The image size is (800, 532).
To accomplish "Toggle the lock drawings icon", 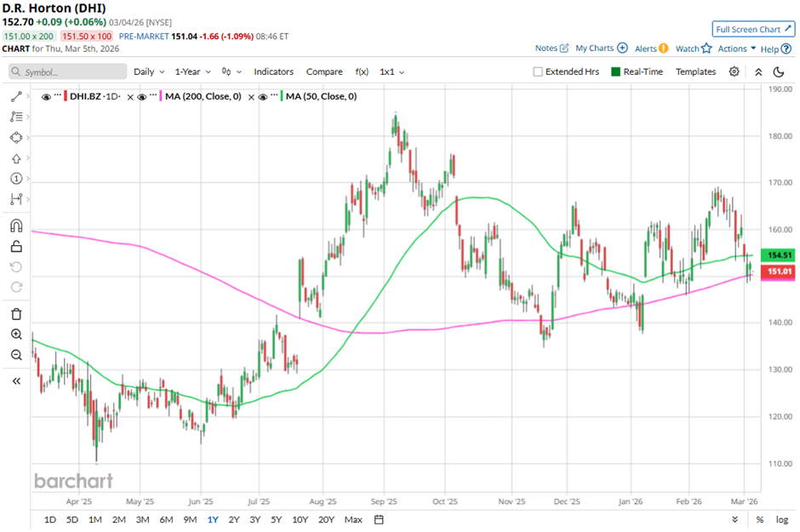I will (16, 246).
